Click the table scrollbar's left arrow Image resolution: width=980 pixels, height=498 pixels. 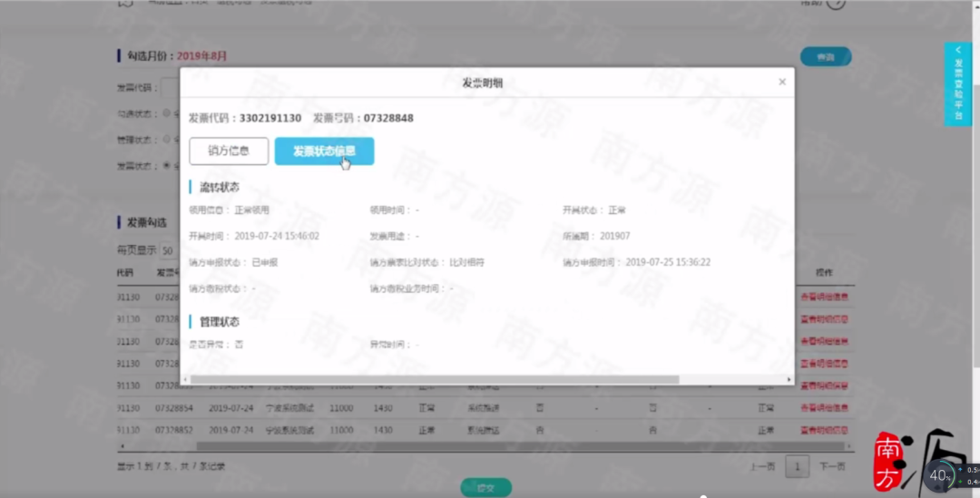tap(122, 446)
